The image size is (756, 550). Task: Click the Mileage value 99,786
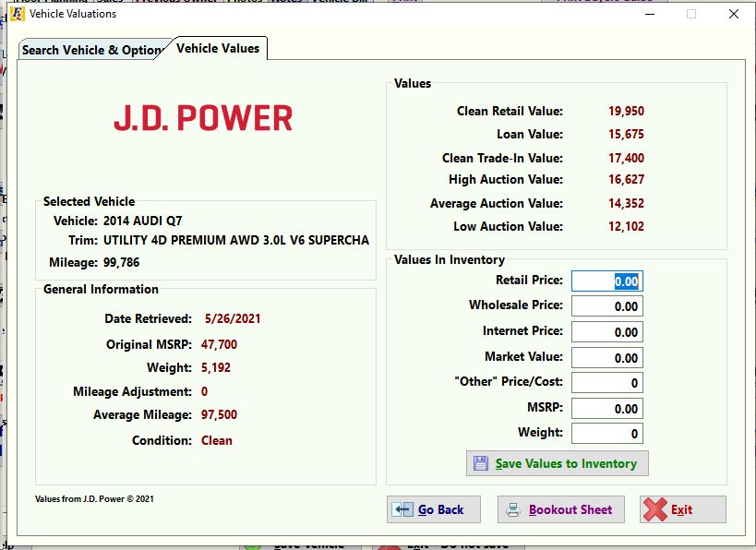[x=121, y=263]
